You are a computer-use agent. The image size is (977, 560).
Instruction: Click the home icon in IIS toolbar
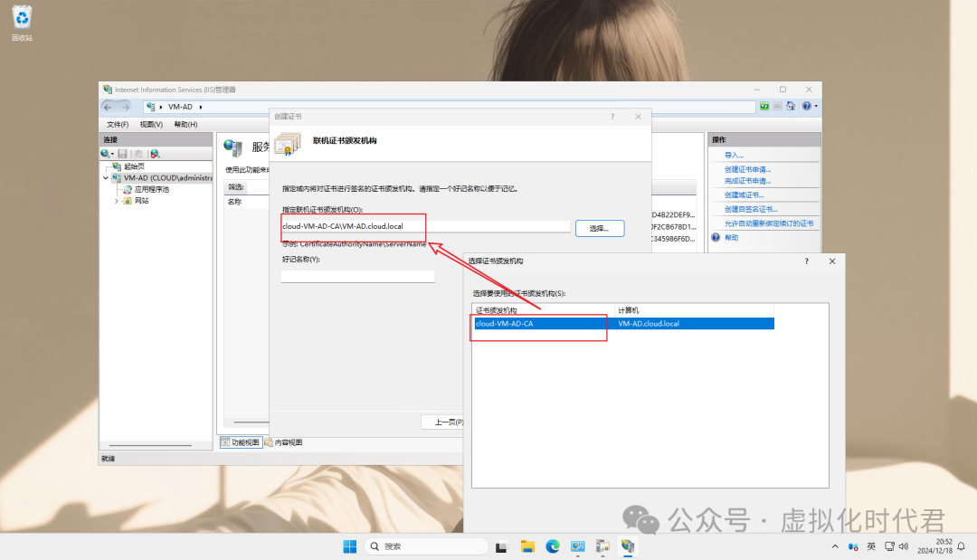pyautogui.click(x=790, y=107)
